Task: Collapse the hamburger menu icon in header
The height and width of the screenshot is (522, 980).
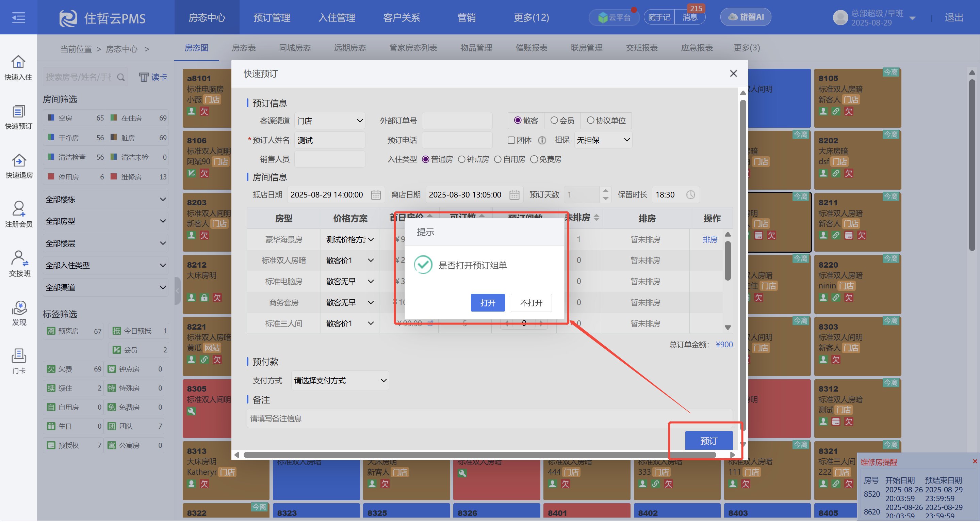Action: click(18, 17)
